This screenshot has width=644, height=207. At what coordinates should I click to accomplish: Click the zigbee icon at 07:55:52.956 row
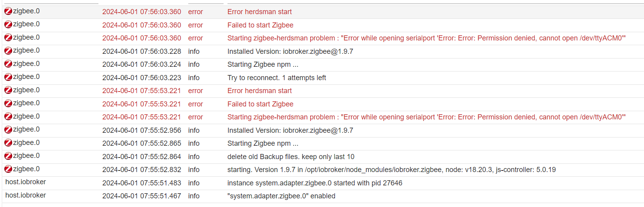tap(8, 130)
